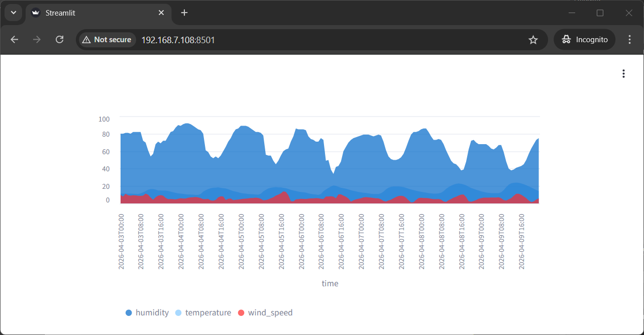Open the Streamlit chart's three-dot options menu
Screen dimensions: 644x335
click(x=623, y=73)
